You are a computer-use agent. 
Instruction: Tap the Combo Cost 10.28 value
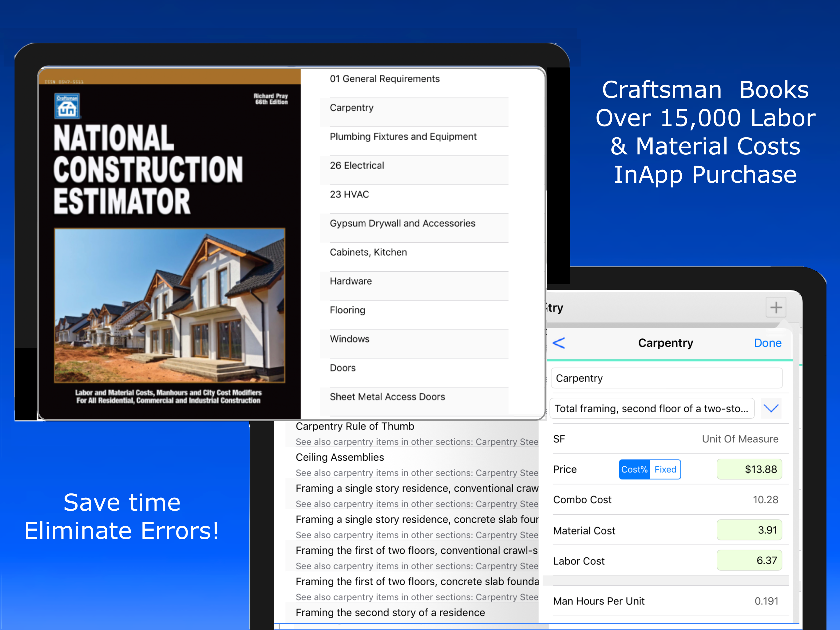765,500
